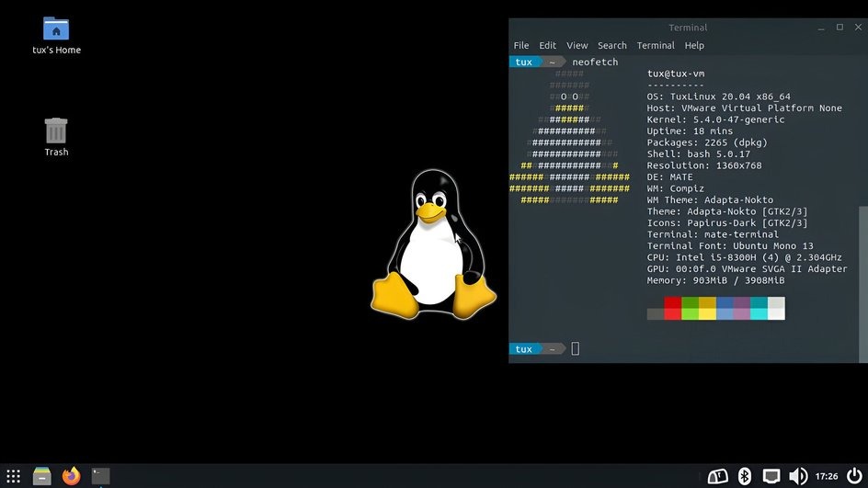Click the cyan color block in neofetch output
This screenshot has height=488, width=868.
click(759, 308)
